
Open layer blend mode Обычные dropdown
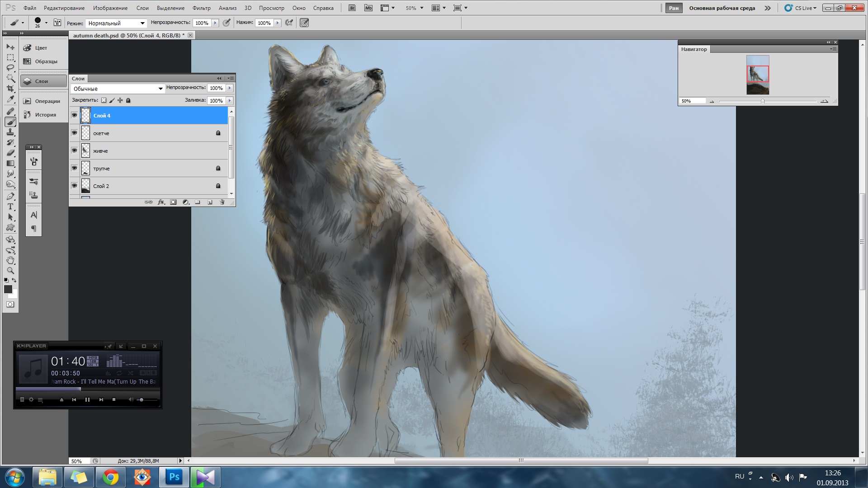coord(117,89)
